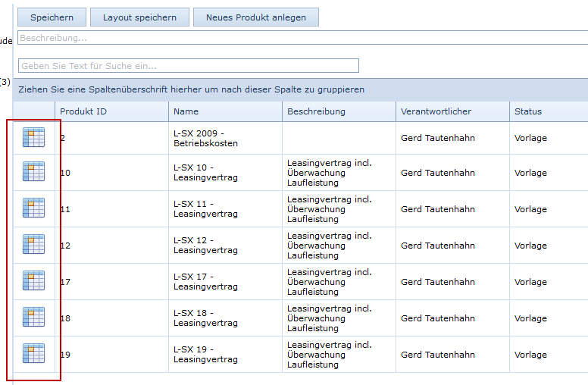Screen dimensions: 588x385
Task: Click the table icon in row 12
Action: [x=34, y=245]
